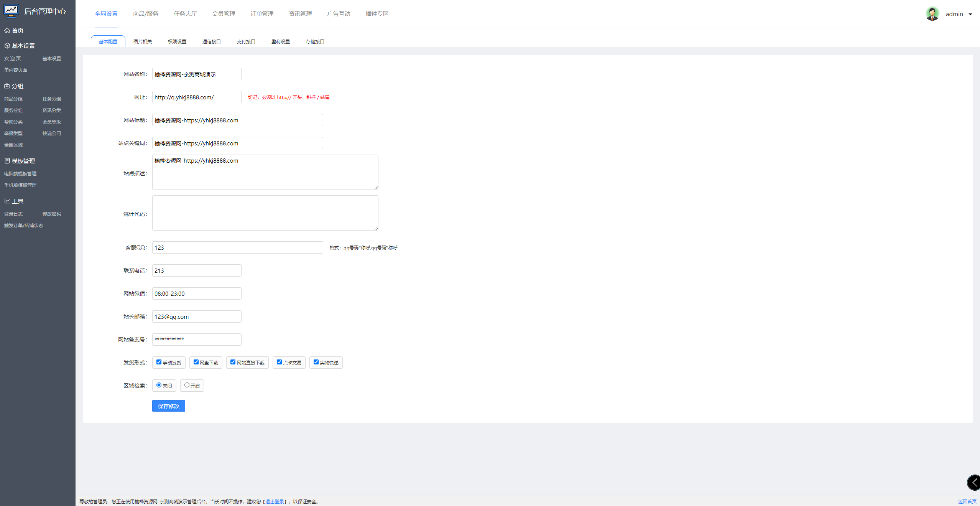Image resolution: width=980 pixels, height=506 pixels.
Task: Click the 站长邮箱 input field
Action: click(x=197, y=316)
